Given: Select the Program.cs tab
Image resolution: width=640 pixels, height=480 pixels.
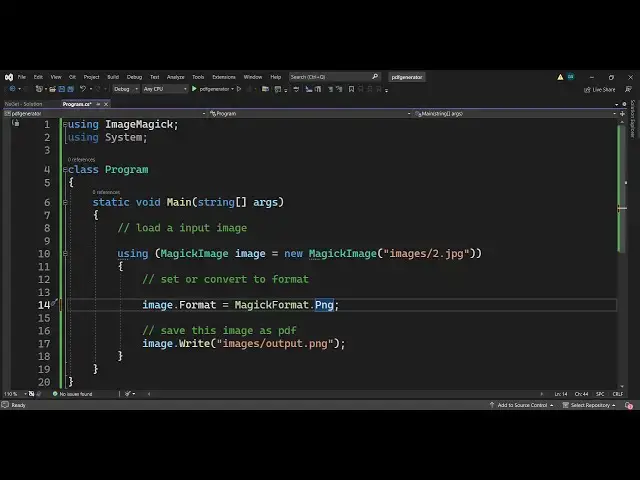Looking at the screenshot, I should [76, 104].
